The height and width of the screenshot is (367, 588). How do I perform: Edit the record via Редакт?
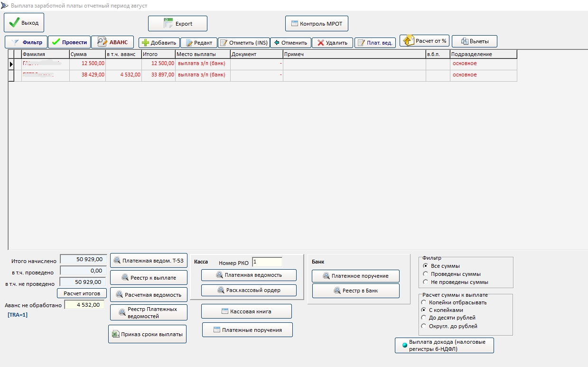199,43
